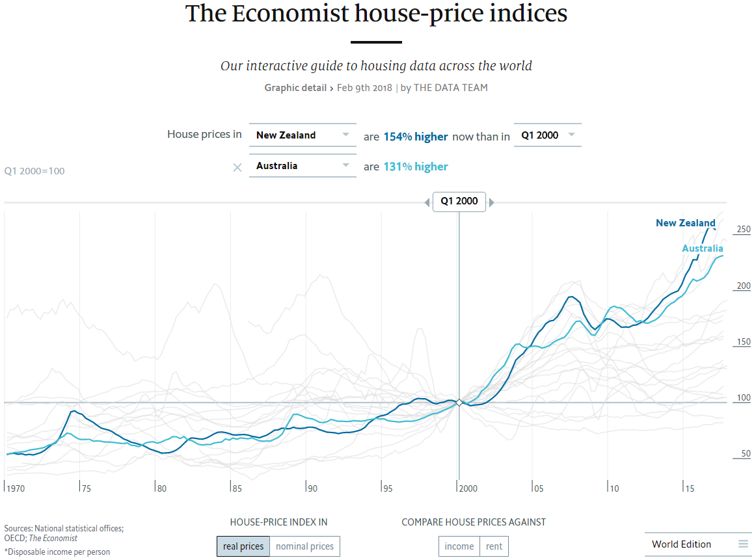Open the hamburger menu beside World Edition
This screenshot has height=560, width=756.
pyautogui.click(x=742, y=544)
